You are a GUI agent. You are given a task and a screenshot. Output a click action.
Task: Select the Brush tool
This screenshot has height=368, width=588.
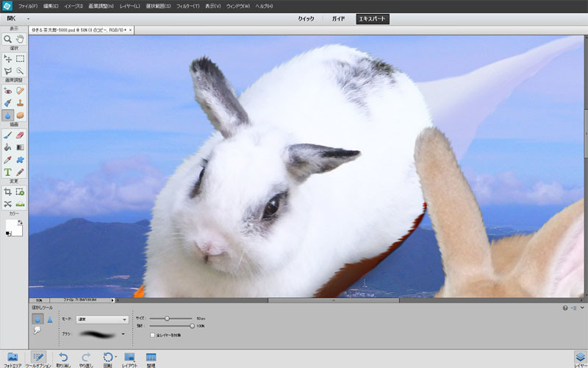click(7, 135)
